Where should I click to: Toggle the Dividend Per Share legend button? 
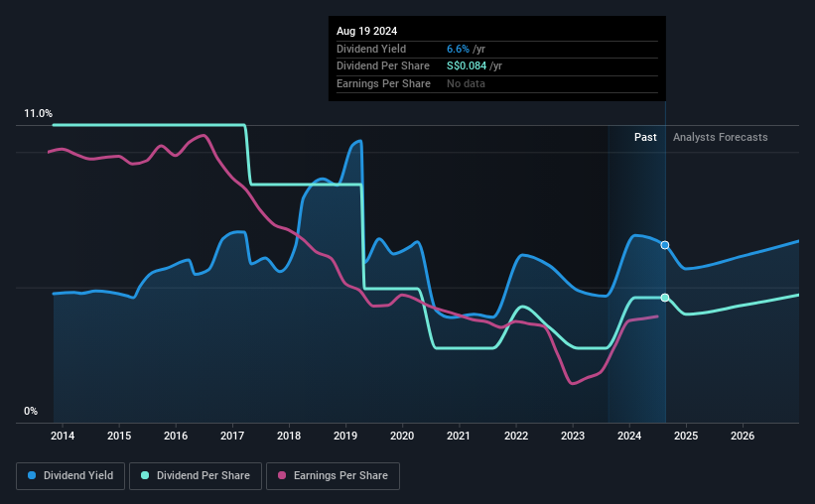click(196, 476)
